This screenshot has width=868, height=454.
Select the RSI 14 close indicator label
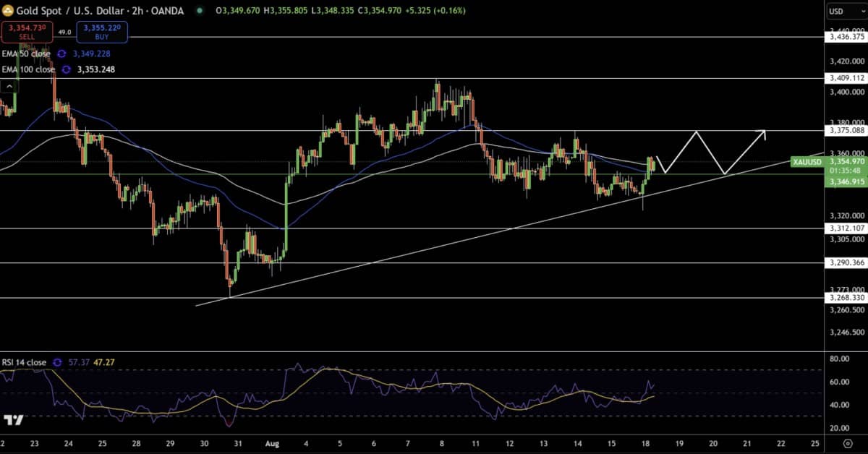[x=24, y=362]
